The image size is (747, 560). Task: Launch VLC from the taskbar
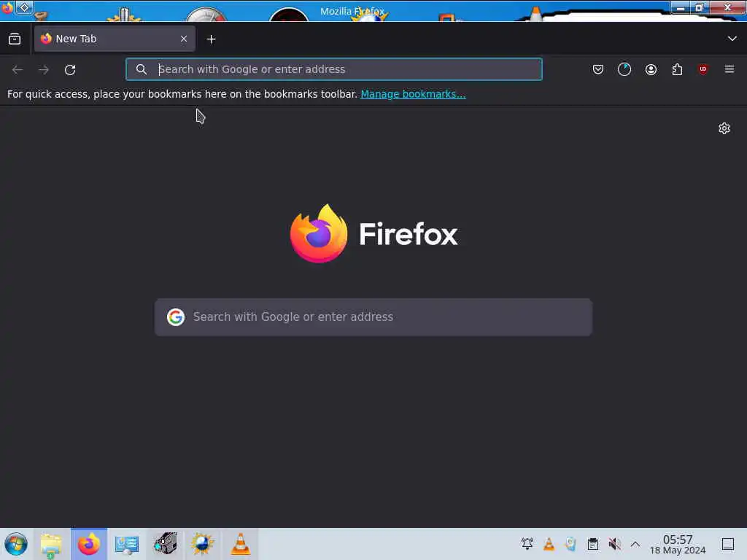click(x=241, y=544)
